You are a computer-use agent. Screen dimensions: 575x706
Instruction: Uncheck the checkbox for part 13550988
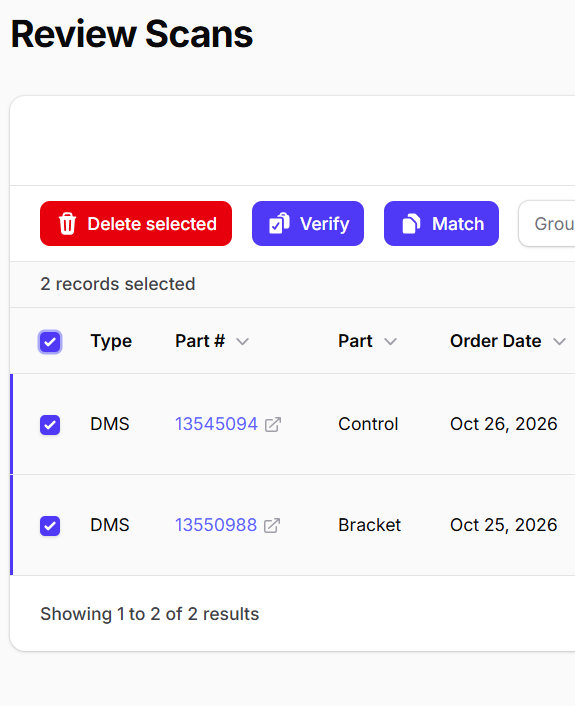(50, 525)
